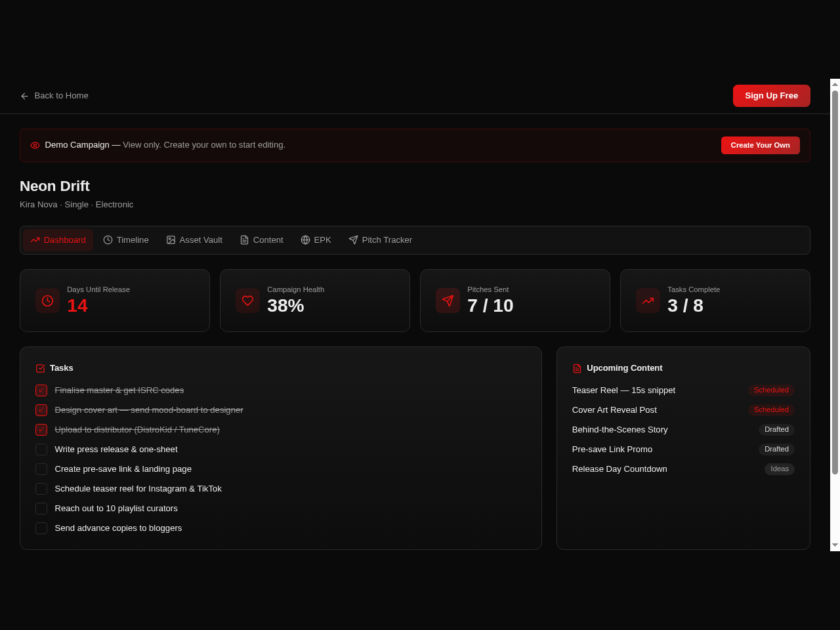The height and width of the screenshot is (630, 840).
Task: Click the trending arrow icon in Tasks Complete card
Action: [x=648, y=301]
